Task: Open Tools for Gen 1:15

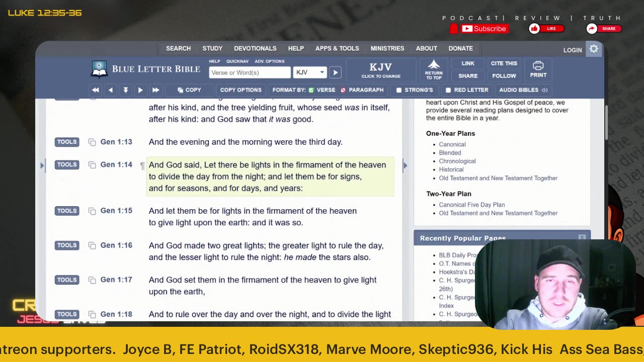Action: (x=67, y=211)
